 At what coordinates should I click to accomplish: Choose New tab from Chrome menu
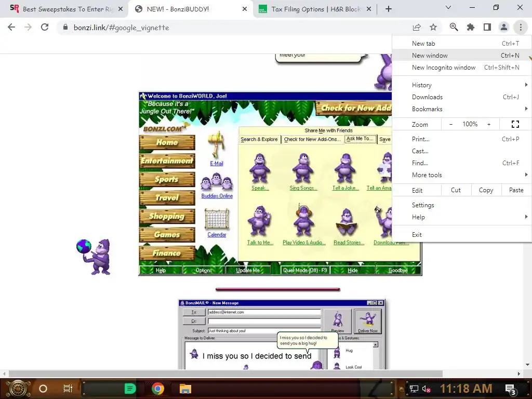(462, 44)
